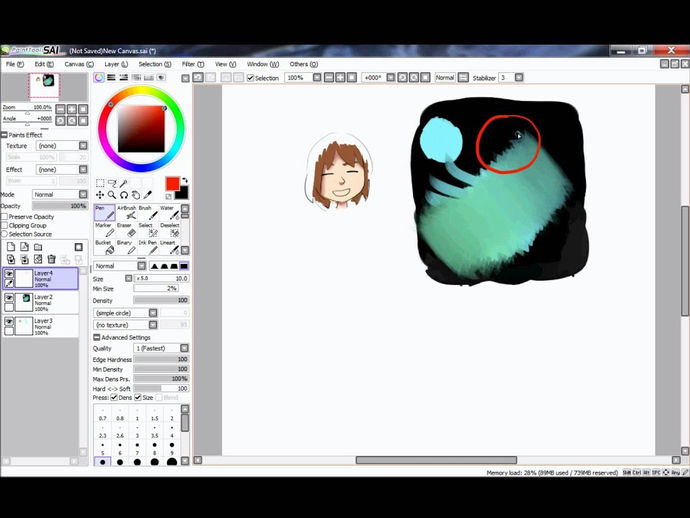Delete the layer with trash icon
This screenshot has width=690, height=518.
(51, 259)
